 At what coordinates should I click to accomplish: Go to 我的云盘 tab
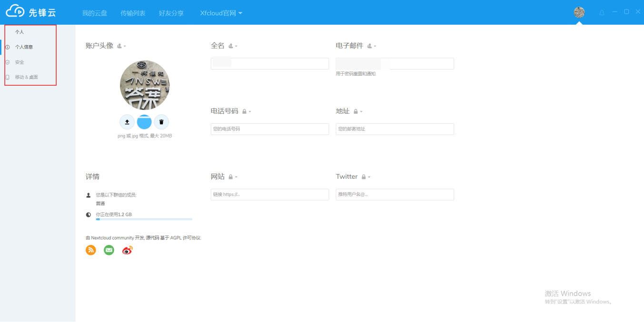point(95,13)
